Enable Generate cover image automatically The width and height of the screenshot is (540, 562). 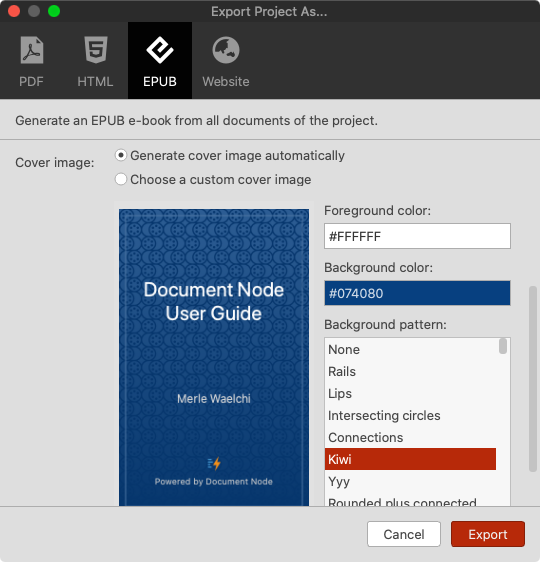(x=121, y=156)
